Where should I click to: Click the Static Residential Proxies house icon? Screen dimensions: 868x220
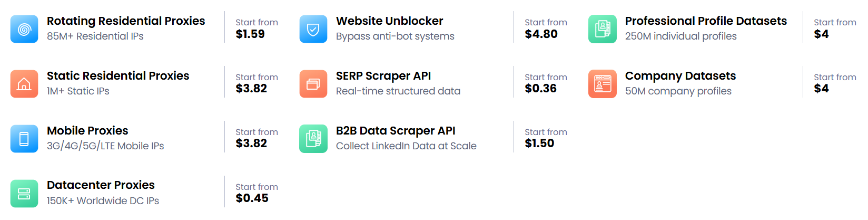(x=24, y=84)
